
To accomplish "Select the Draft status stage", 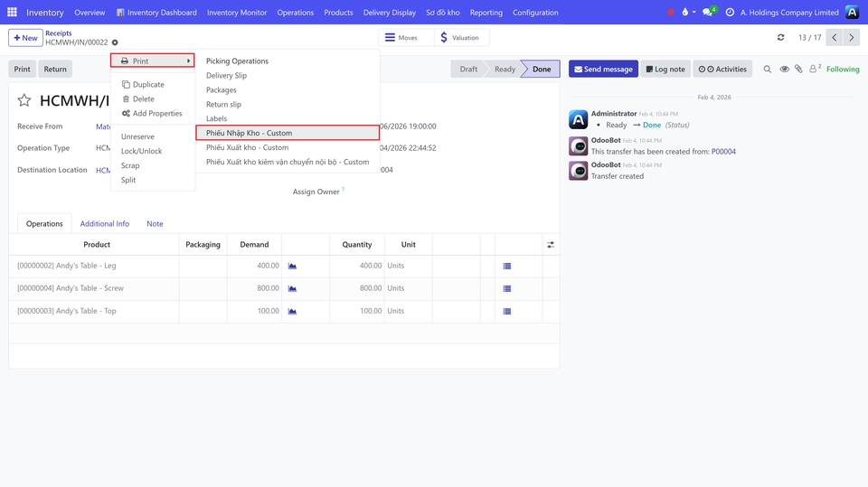I will pyautogui.click(x=468, y=69).
